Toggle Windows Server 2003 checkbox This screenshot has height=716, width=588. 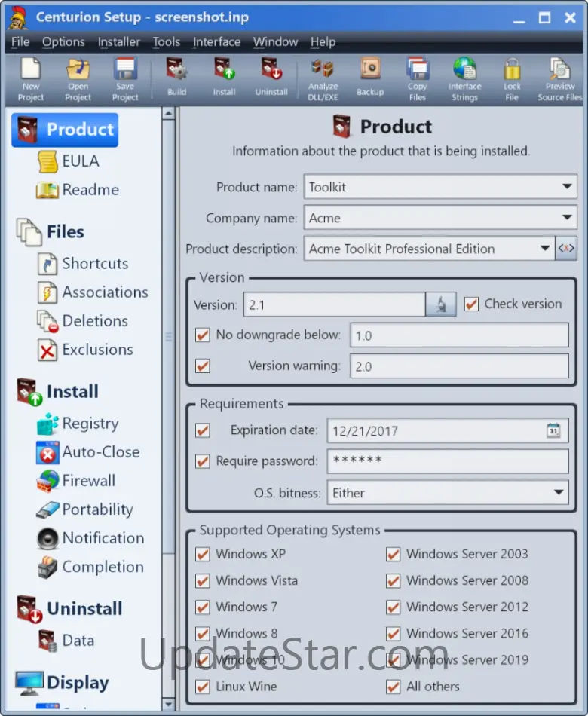click(394, 555)
